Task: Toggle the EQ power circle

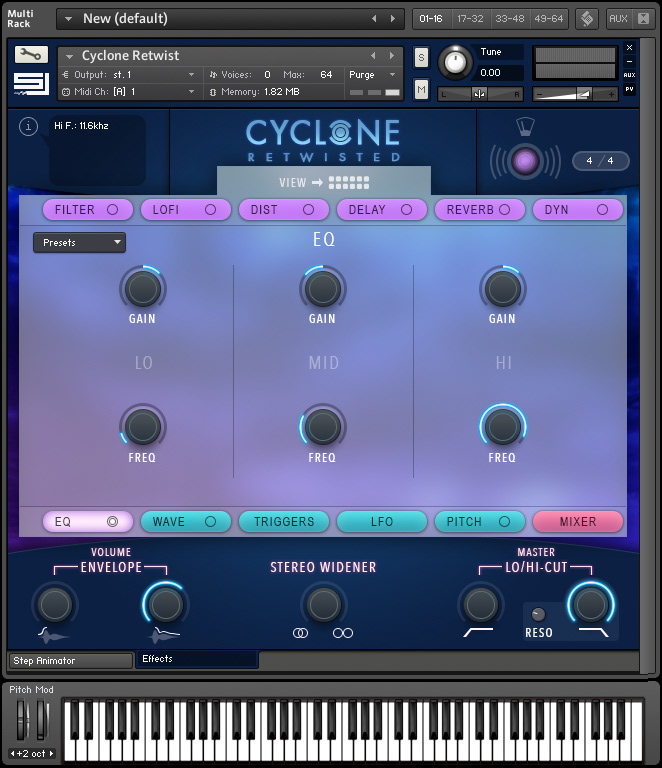Action: (113, 522)
